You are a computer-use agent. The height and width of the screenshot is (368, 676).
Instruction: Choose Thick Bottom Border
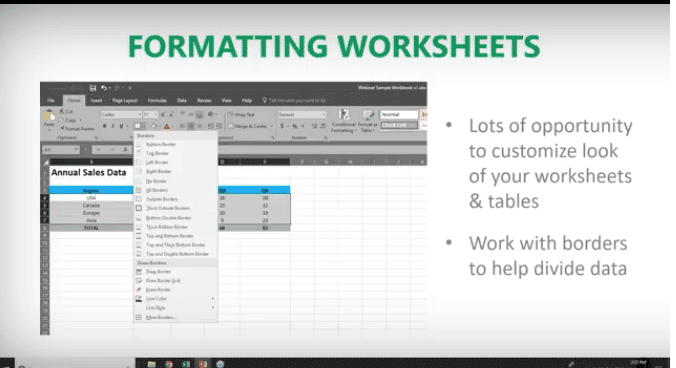pyautogui.click(x=175, y=227)
